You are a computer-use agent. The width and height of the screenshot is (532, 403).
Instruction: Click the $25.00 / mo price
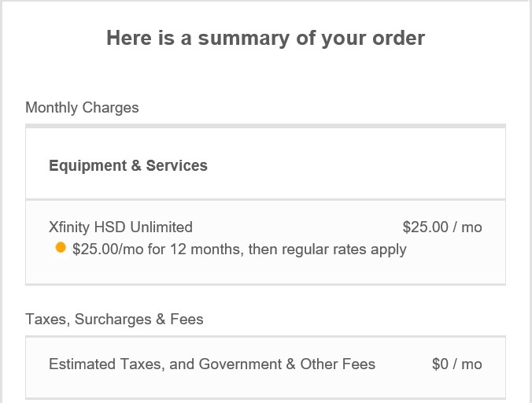click(x=441, y=227)
